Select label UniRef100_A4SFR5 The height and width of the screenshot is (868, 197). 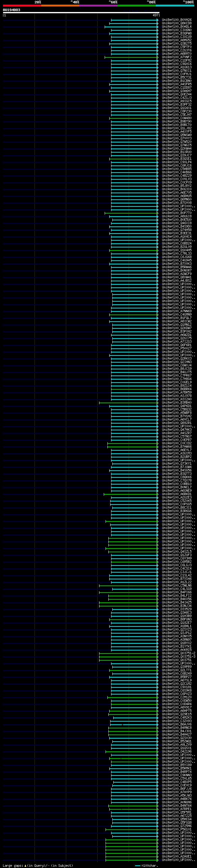177,84
